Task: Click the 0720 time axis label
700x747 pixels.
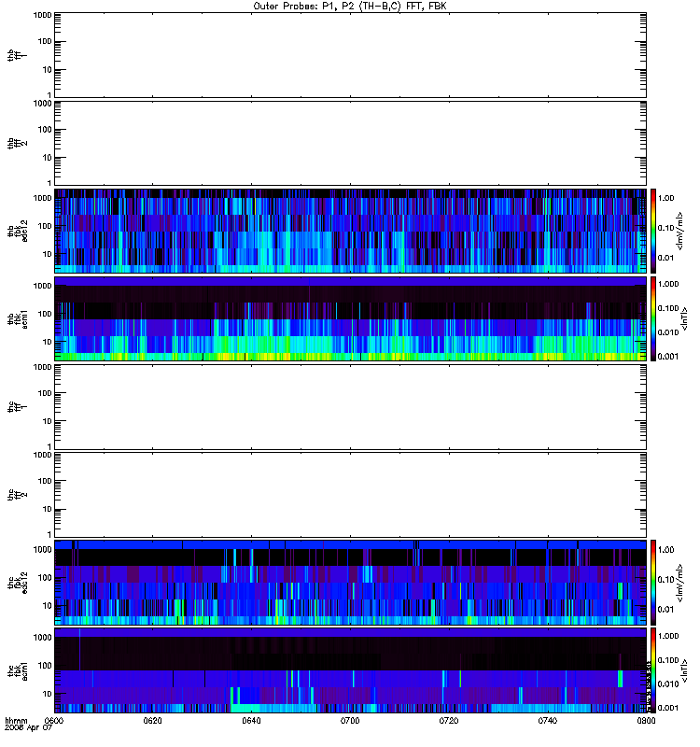Action: click(449, 720)
